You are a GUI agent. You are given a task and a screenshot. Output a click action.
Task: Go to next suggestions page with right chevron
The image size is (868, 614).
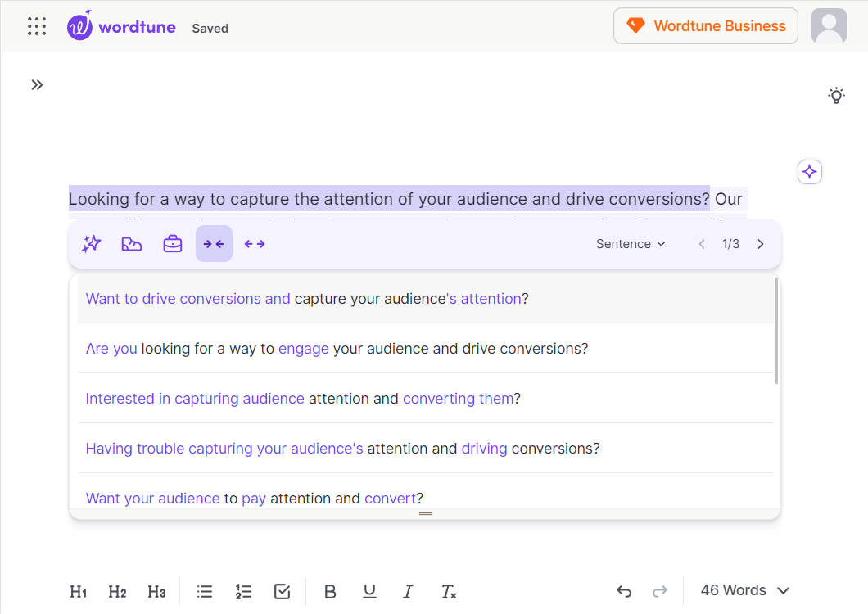tap(760, 243)
